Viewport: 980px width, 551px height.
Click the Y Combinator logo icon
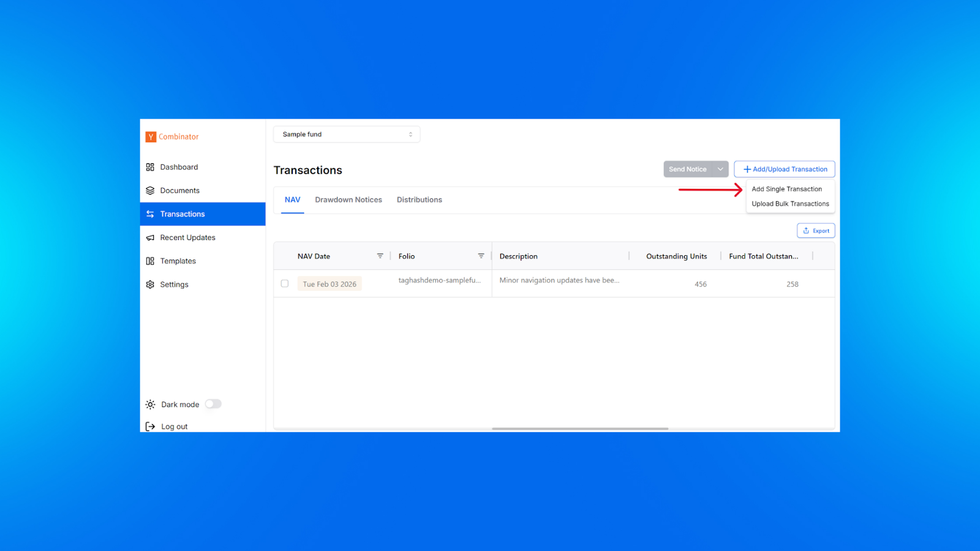coord(151,137)
